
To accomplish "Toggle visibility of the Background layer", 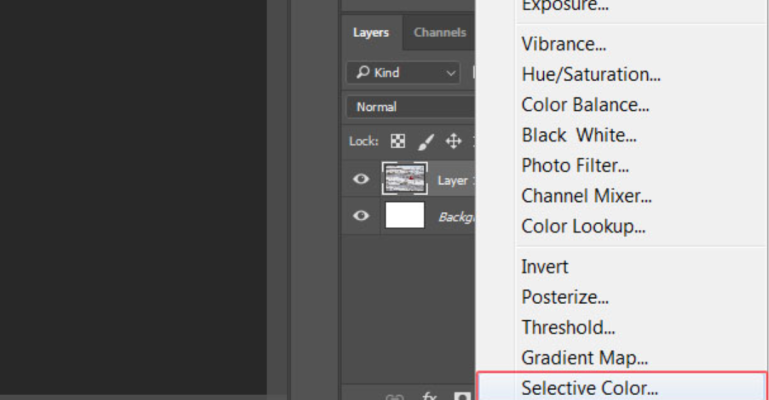I will [x=361, y=216].
